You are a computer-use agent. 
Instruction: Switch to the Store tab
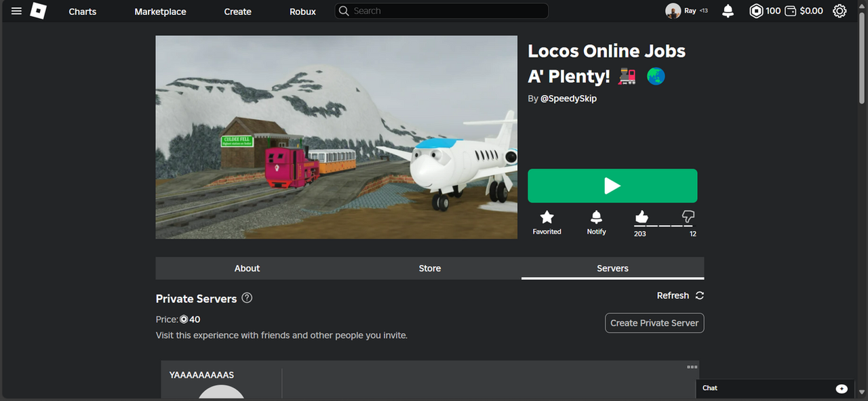pos(430,268)
